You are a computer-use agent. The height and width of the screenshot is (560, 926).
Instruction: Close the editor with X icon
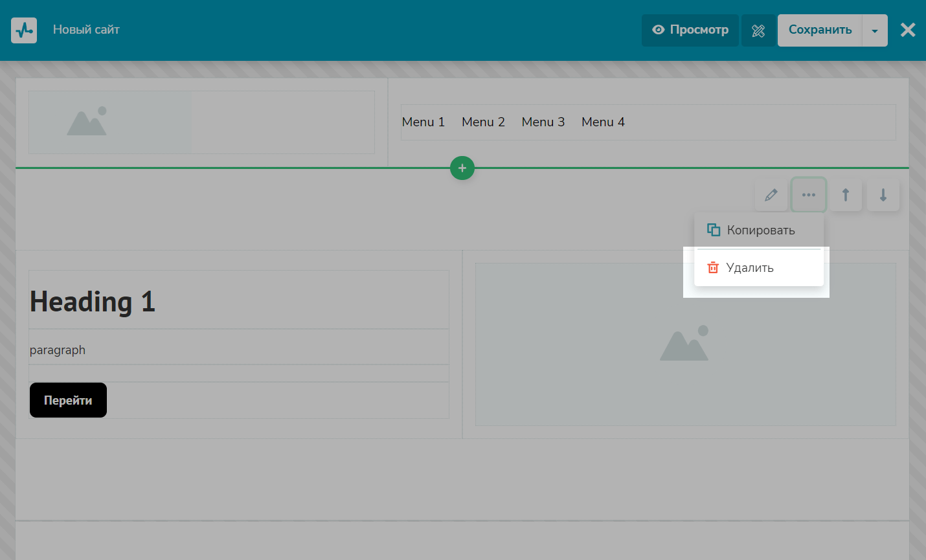(908, 30)
